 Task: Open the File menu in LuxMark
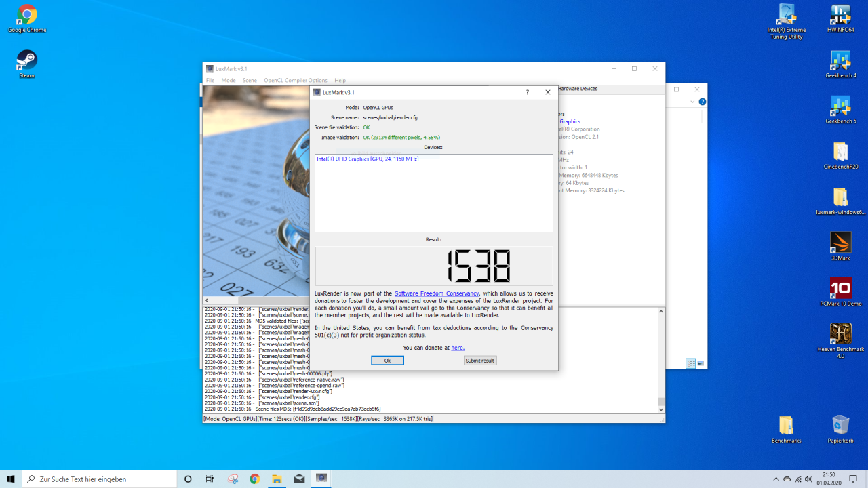[210, 80]
